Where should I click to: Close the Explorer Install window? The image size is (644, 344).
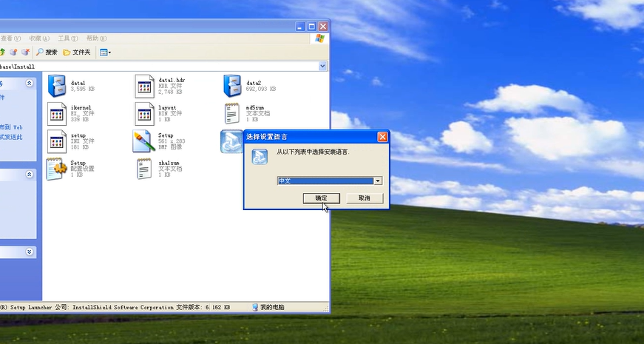[x=323, y=27]
